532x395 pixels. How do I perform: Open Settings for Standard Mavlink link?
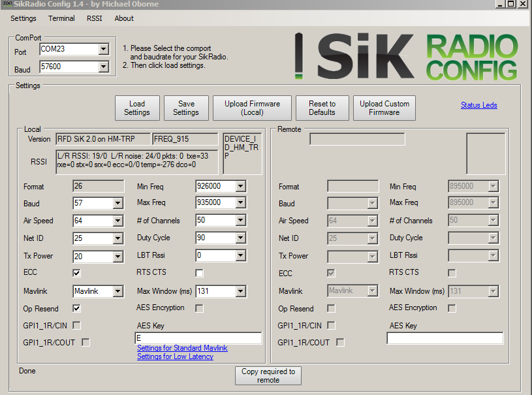tap(182, 348)
